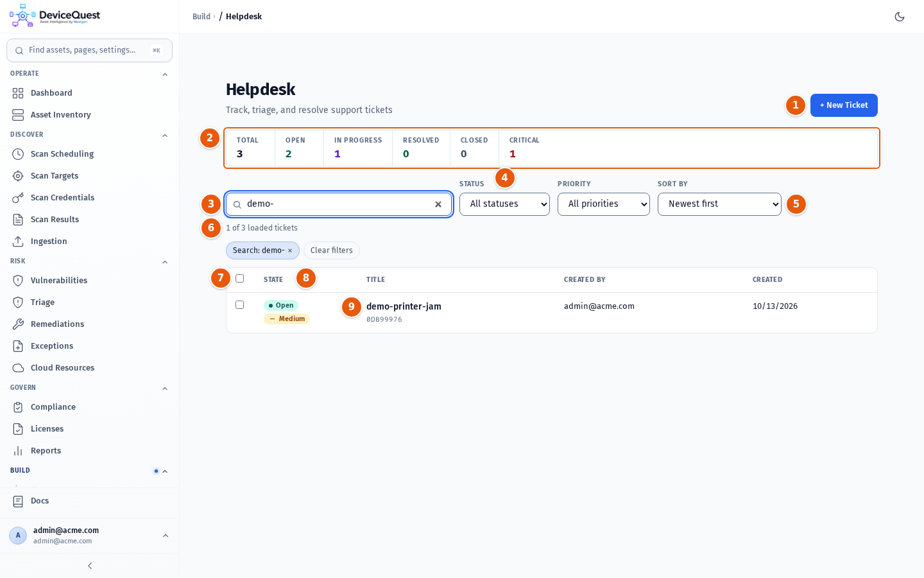Click the Exceptions file-plus icon
Screen dimensions: 924x578
(18, 346)
